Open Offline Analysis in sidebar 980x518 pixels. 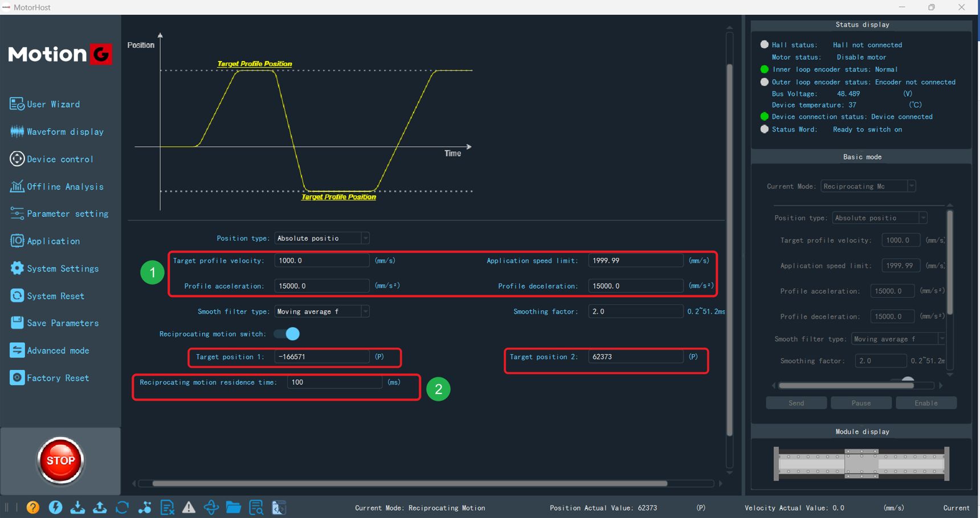click(x=57, y=186)
